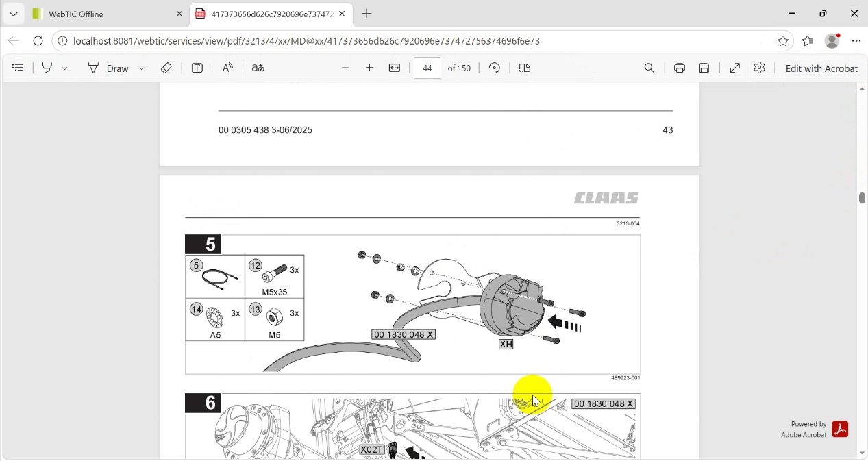Save the PDF file
Image resolution: width=868 pixels, height=461 pixels.
pos(704,68)
